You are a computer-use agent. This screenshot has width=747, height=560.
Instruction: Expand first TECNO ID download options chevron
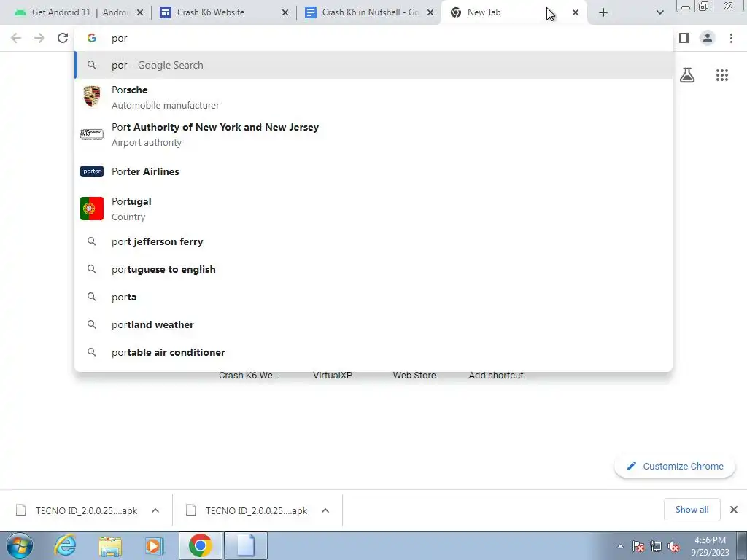[155, 510]
